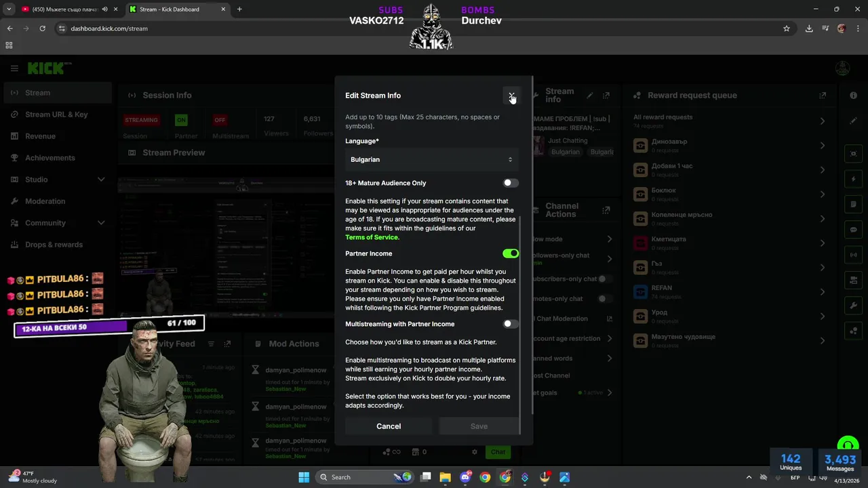Click the info icon in right toolbar
The image size is (868, 488).
point(853,96)
